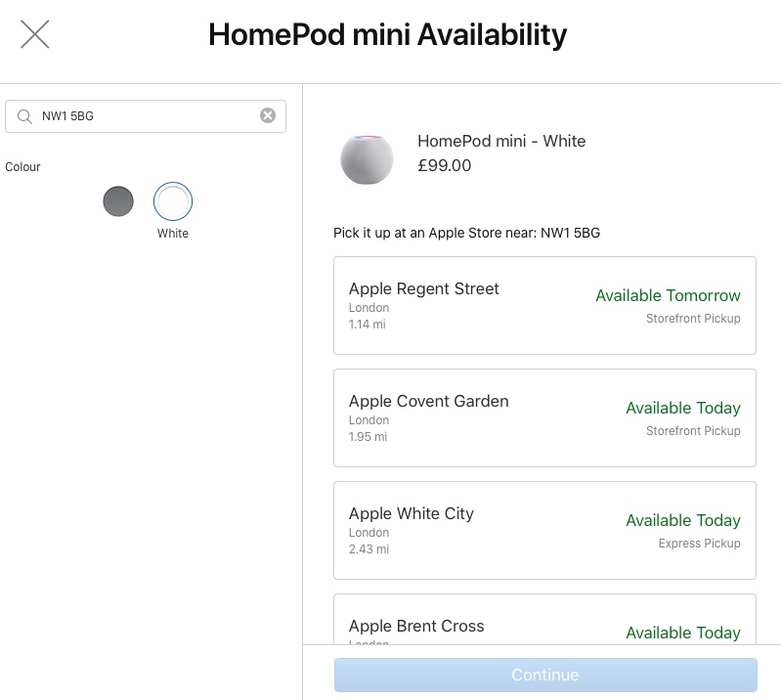Click the '1.95 mi' distance text
The width and height of the screenshot is (781, 700).
pos(368,437)
